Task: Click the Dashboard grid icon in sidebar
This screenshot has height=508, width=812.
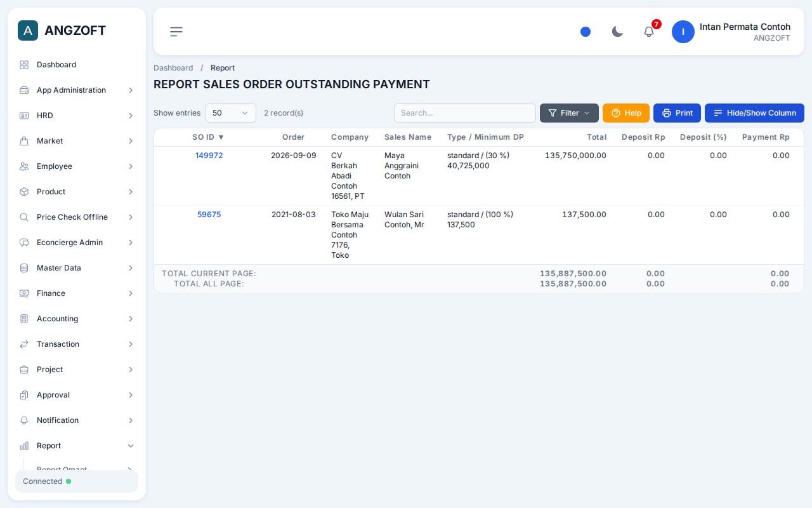Action: (24, 65)
